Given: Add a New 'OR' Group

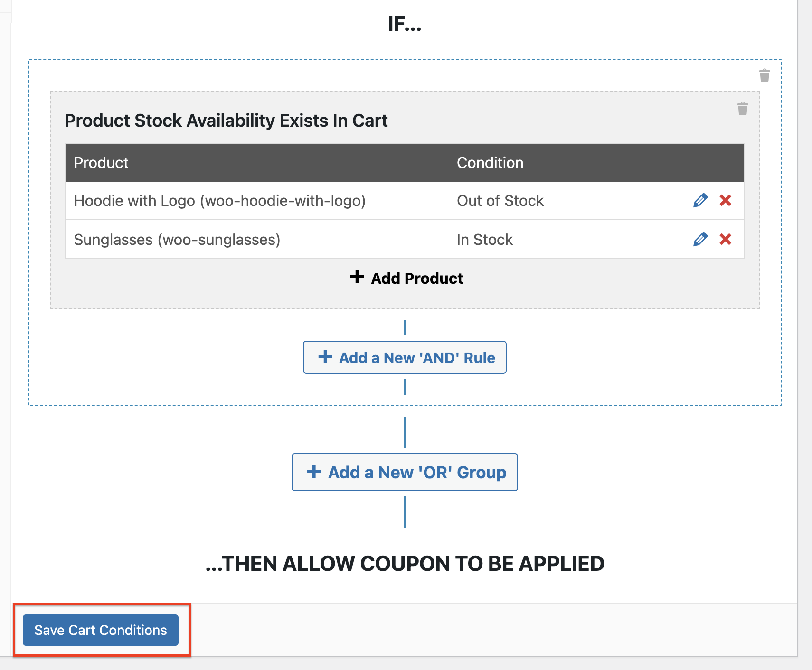Looking at the screenshot, I should pyautogui.click(x=405, y=472).
